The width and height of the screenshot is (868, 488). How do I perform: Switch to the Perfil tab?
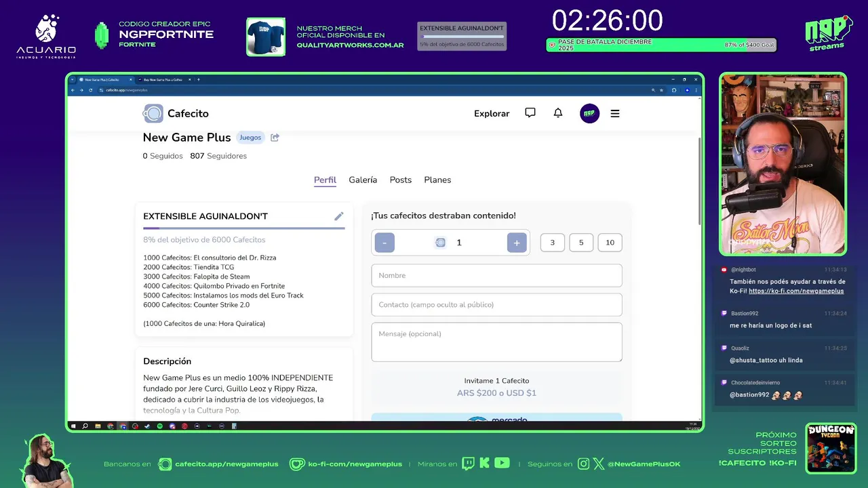click(325, 180)
